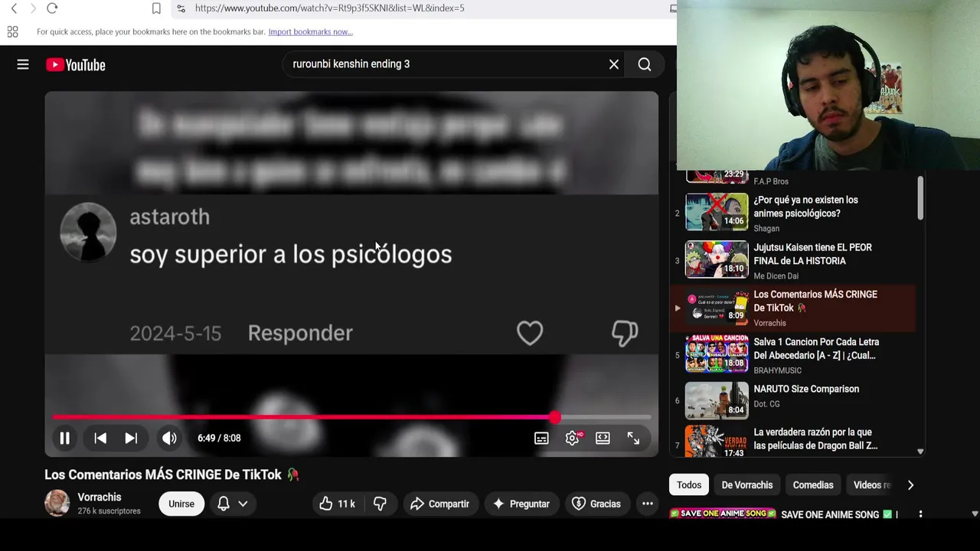Send Gracias to the creator
This screenshot has width=980, height=551.
tap(596, 504)
